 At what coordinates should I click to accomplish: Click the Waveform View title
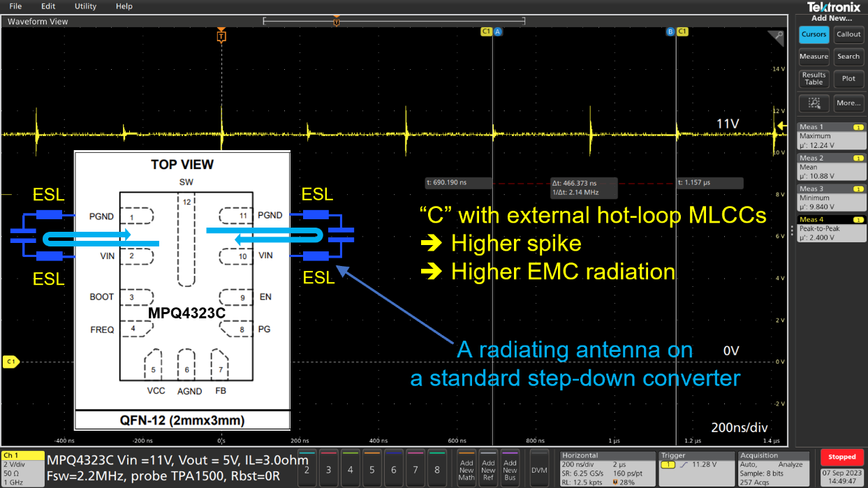coord(38,22)
